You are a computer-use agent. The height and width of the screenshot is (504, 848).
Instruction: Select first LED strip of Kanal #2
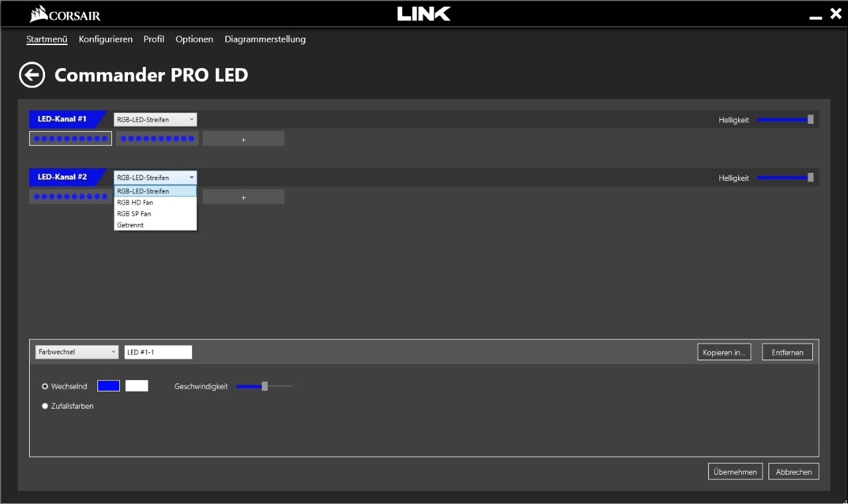[70, 197]
